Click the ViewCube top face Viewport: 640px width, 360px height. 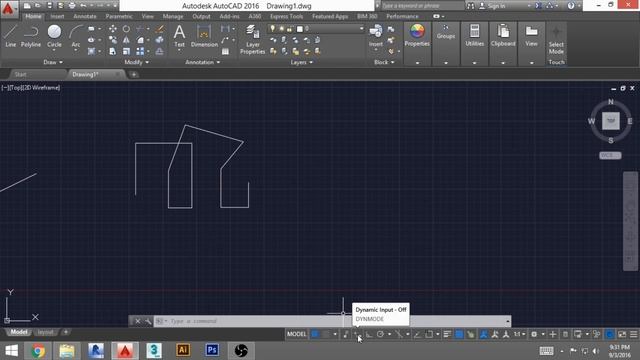(611, 121)
